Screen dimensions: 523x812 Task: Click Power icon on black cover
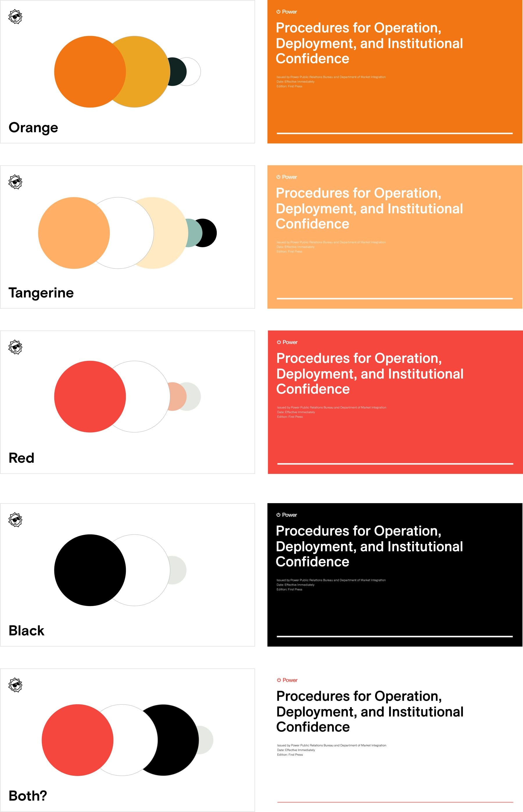[278, 515]
